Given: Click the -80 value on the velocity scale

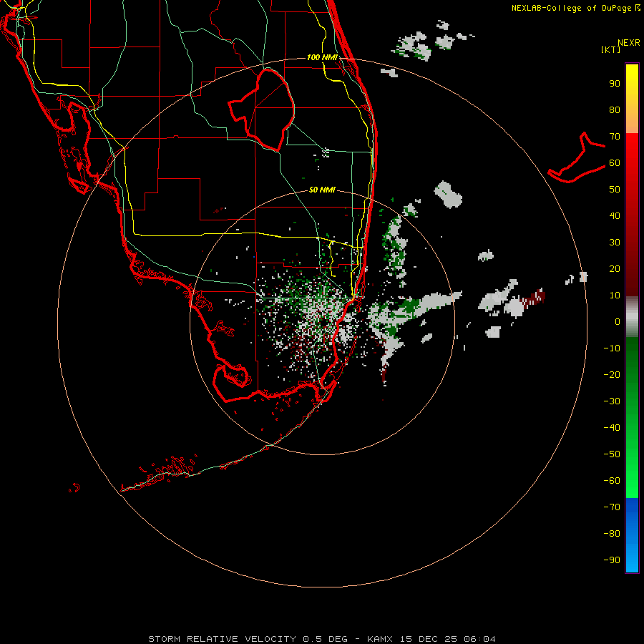Looking at the screenshot, I should coord(612,534).
